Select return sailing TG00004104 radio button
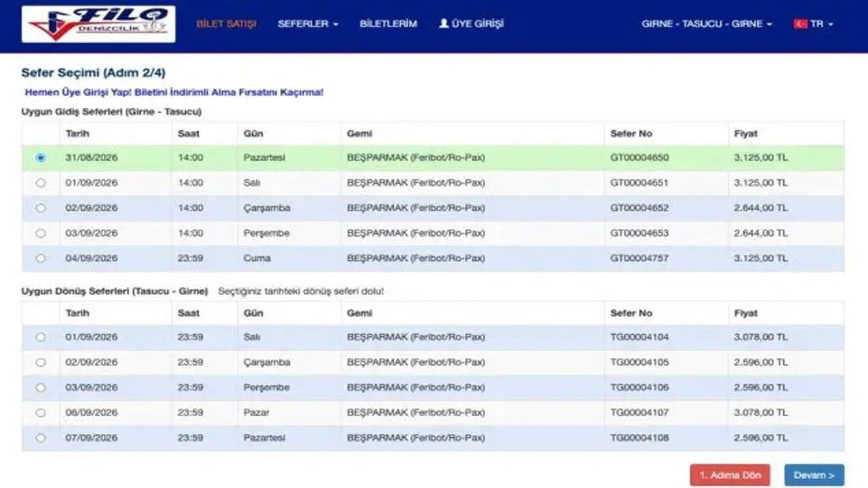 (41, 337)
